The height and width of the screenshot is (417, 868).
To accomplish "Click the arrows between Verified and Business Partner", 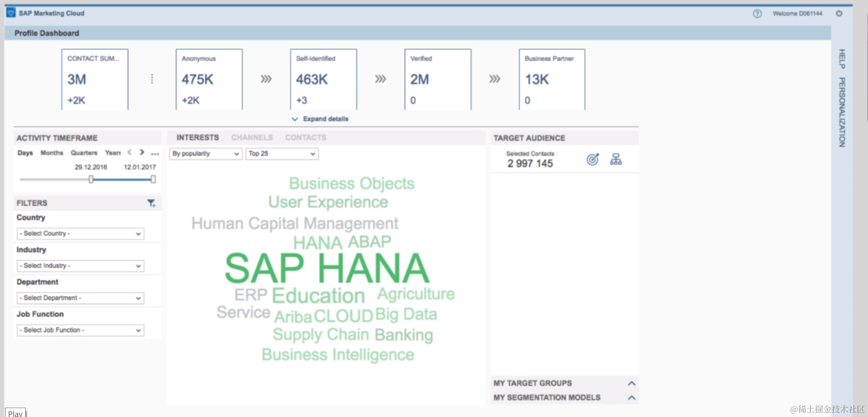I will (495, 79).
